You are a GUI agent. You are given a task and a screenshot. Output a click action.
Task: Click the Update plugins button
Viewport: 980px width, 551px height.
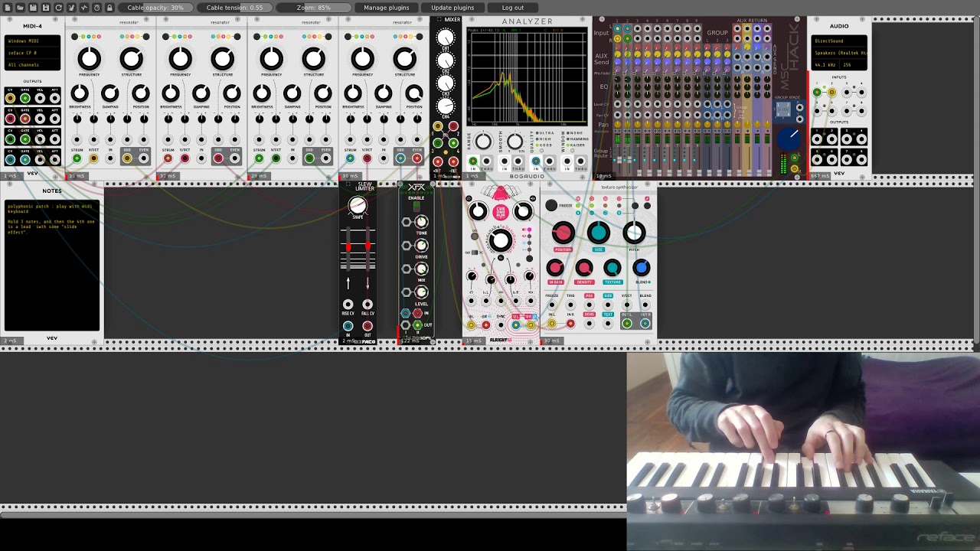452,8
